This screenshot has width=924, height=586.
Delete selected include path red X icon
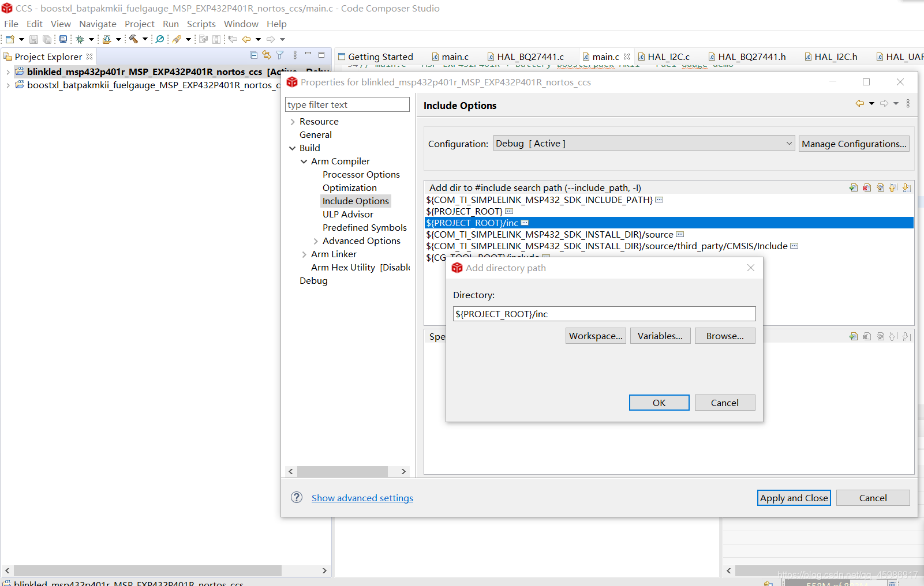click(x=867, y=187)
